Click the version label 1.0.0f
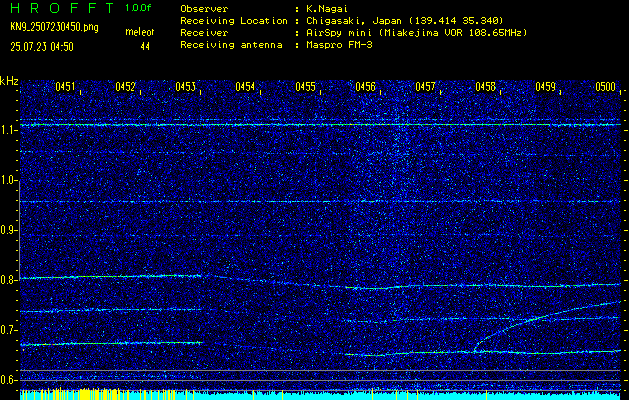This screenshot has width=629, height=400. [138, 8]
